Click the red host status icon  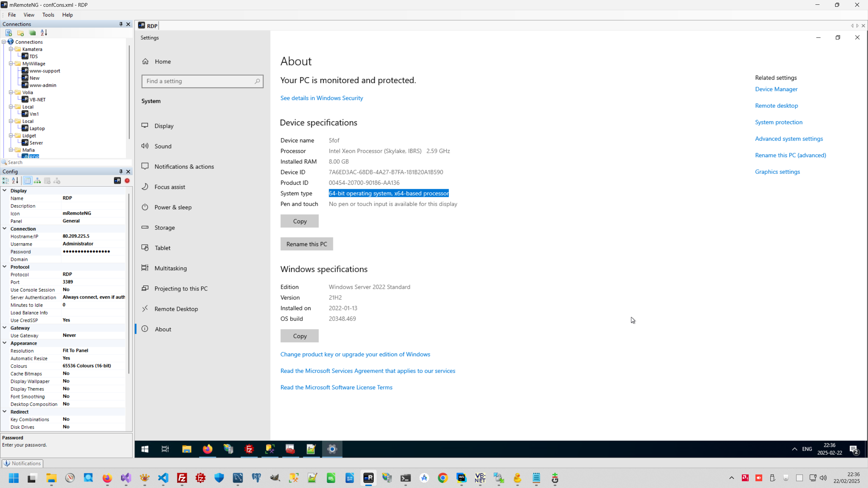(x=127, y=181)
